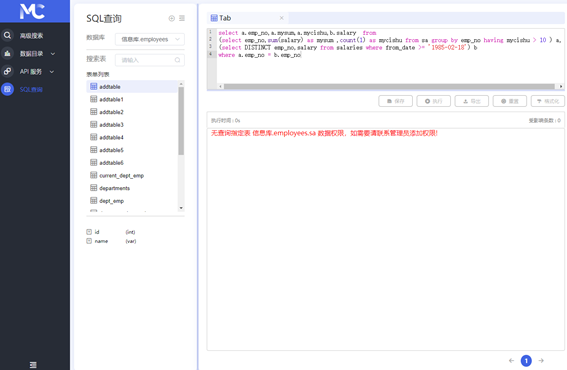The height and width of the screenshot is (370, 567).
Task: Click the search icon in table search box
Action: tap(177, 60)
